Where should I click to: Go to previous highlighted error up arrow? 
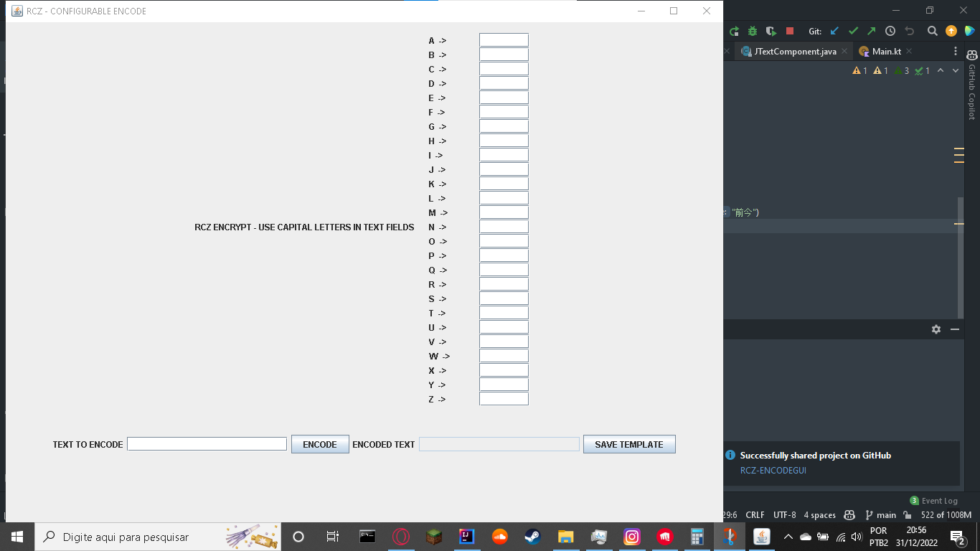click(x=940, y=70)
